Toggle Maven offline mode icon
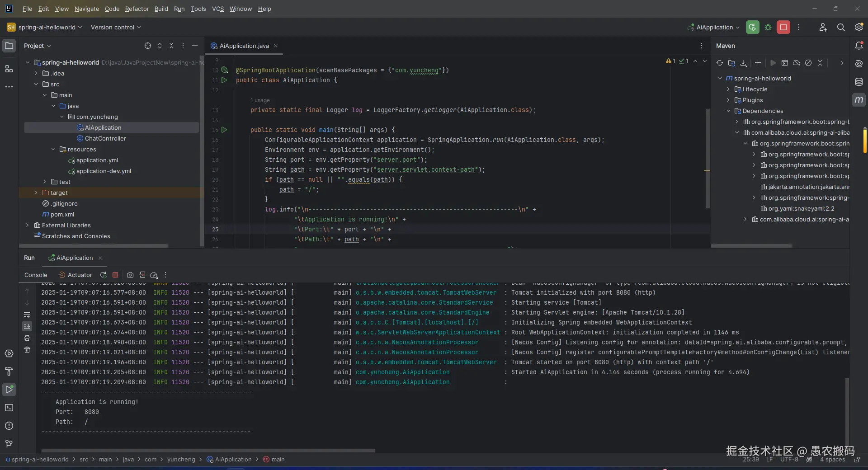 tap(797, 63)
